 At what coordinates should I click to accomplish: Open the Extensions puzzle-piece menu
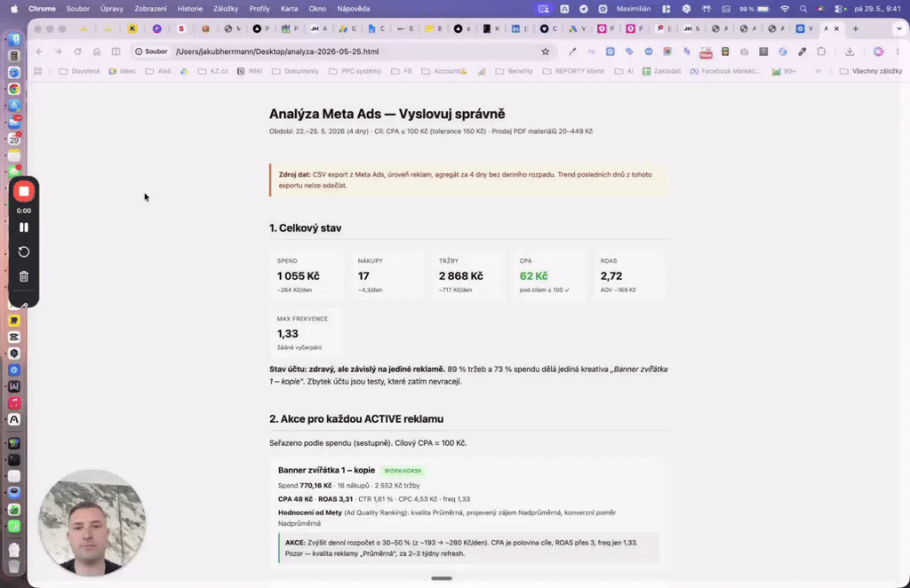[x=821, y=52]
